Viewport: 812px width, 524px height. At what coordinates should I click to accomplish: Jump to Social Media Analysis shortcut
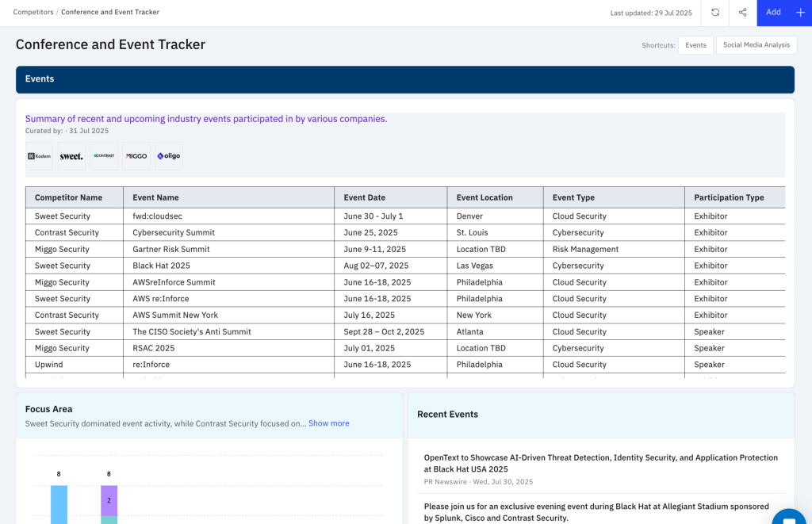pyautogui.click(x=756, y=45)
